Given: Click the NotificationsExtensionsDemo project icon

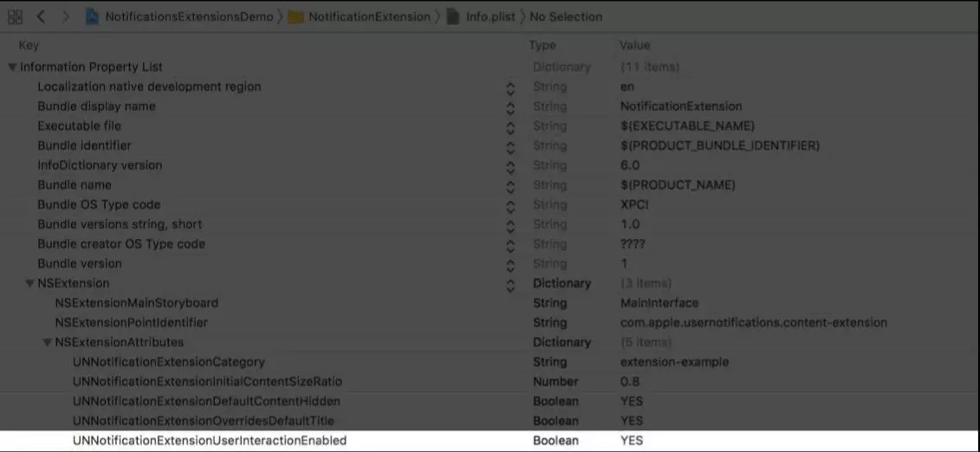Looking at the screenshot, I should [93, 16].
